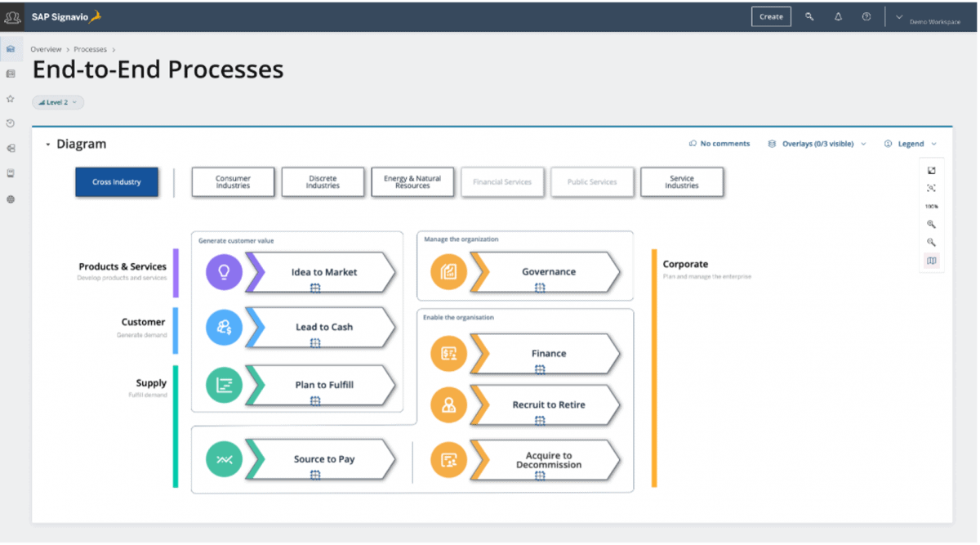
Task: Open the diagram fullscreen view icon
Action: click(932, 170)
